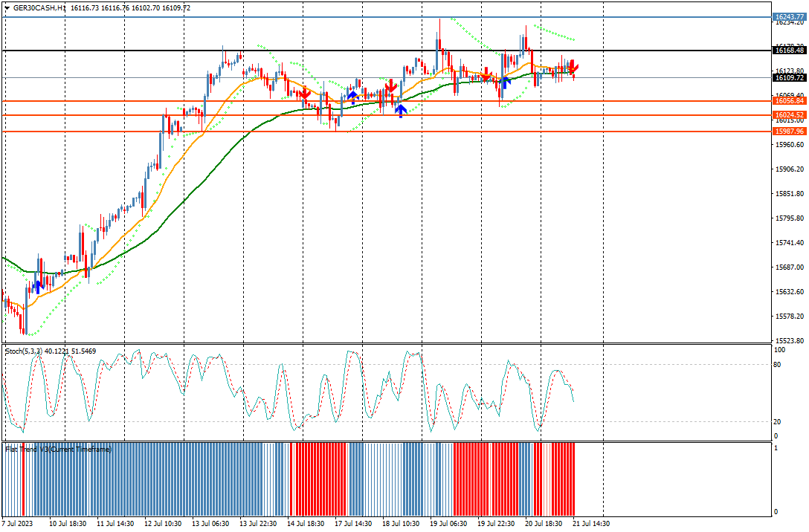
Task: Click the 14 Jul 18:30 time label
Action: pos(306,523)
